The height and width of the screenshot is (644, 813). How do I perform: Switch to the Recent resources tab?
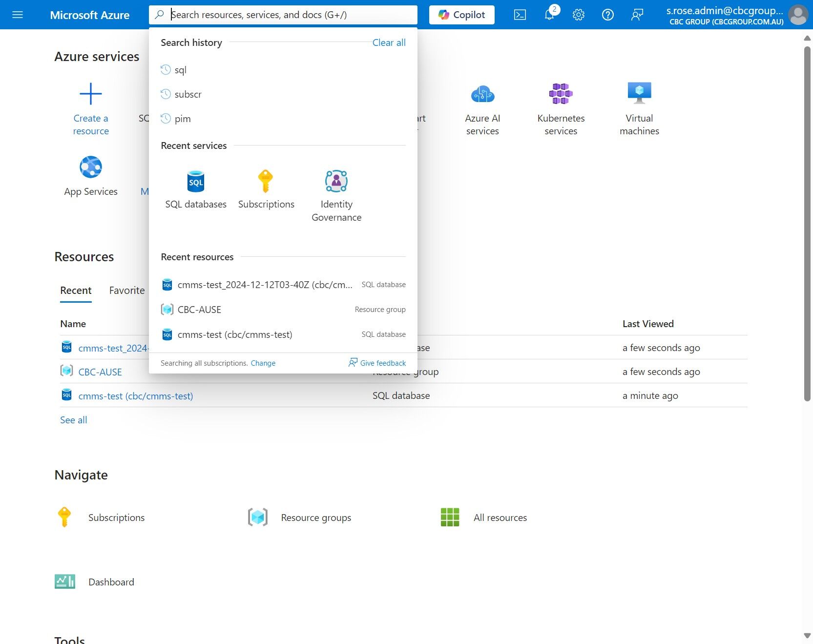point(76,291)
